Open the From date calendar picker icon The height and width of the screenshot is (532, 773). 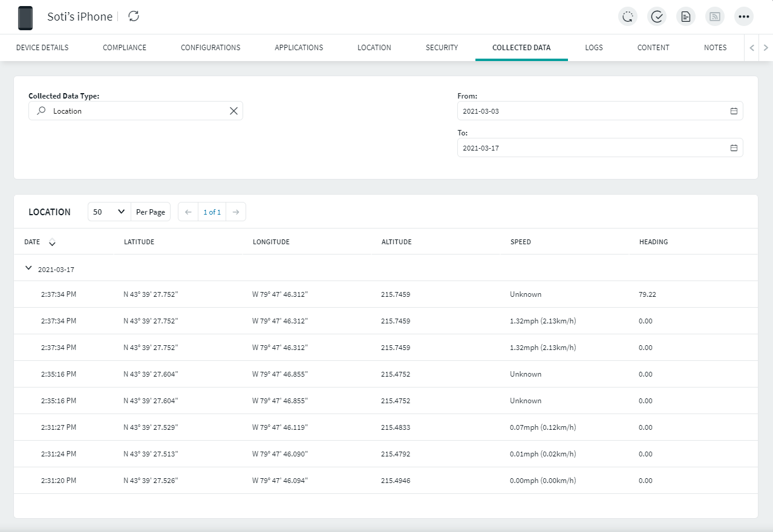[x=734, y=111]
